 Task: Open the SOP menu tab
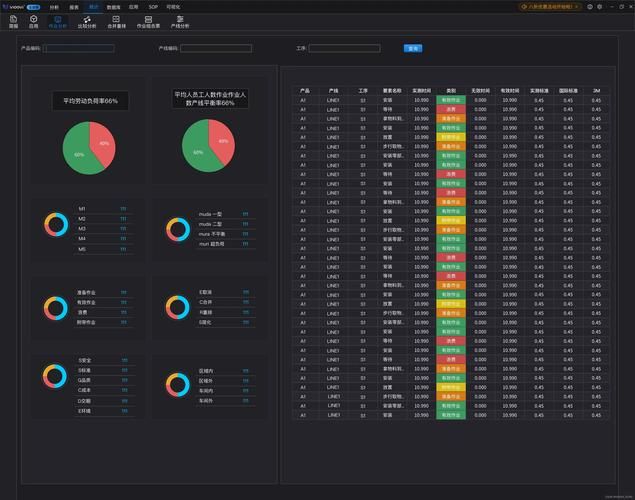(153, 6)
